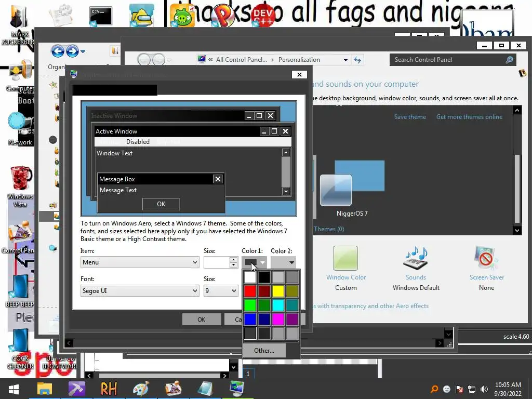Open the DEV C++ desktop icon

pos(264,16)
